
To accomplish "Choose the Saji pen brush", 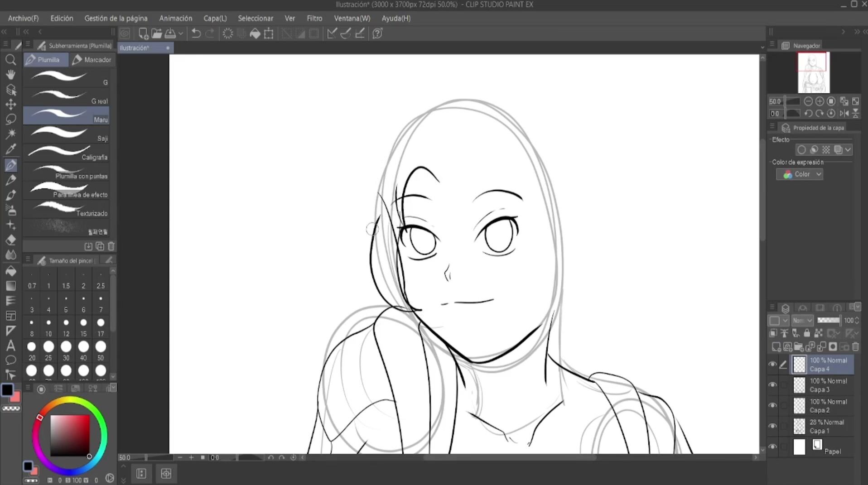I will (66, 134).
